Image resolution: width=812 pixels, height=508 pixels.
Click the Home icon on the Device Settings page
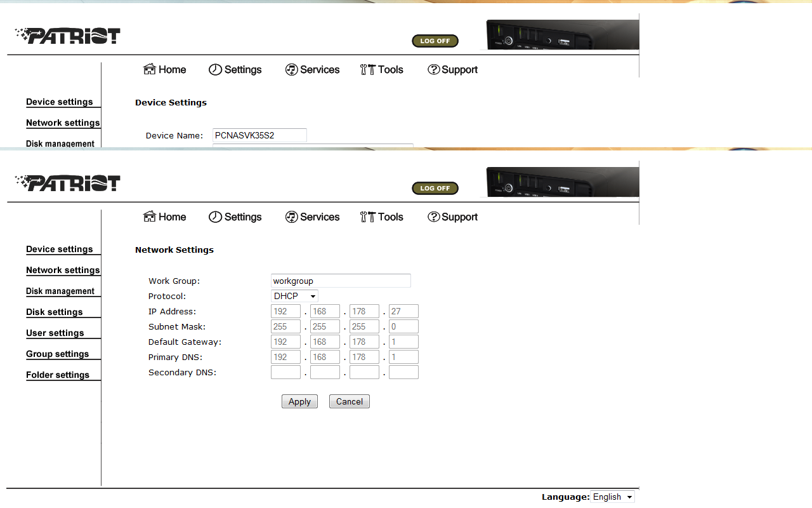click(150, 69)
